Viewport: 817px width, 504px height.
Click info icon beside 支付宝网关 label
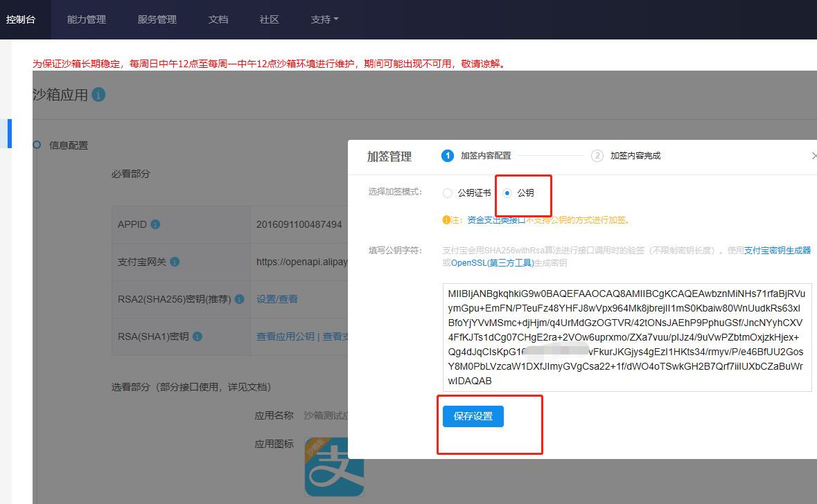tap(175, 262)
